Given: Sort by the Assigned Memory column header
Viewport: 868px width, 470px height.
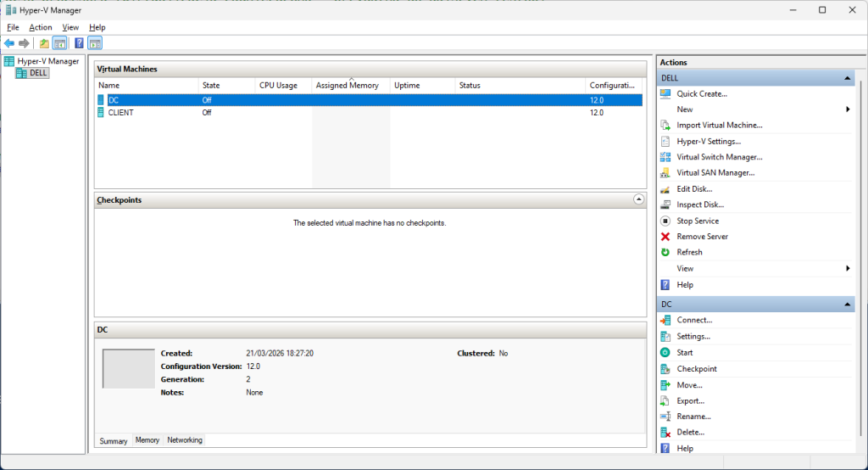Looking at the screenshot, I should (351, 86).
